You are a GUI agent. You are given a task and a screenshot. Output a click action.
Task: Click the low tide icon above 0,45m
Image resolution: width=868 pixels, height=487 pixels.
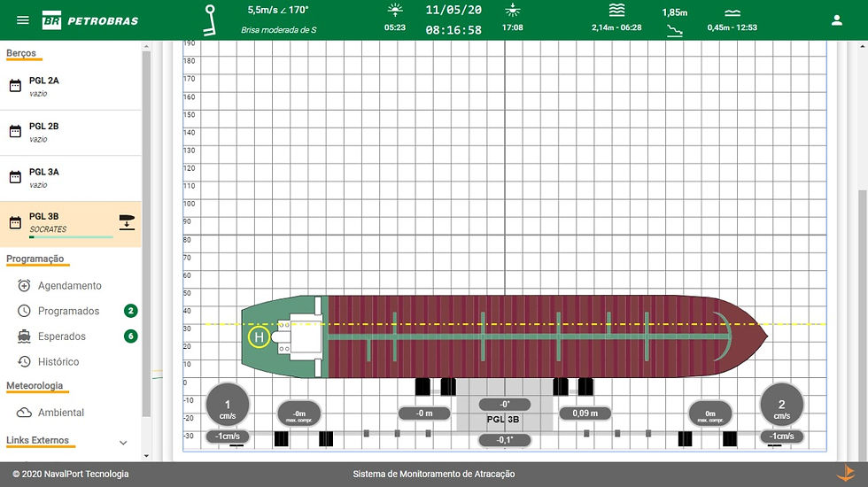[x=732, y=12]
